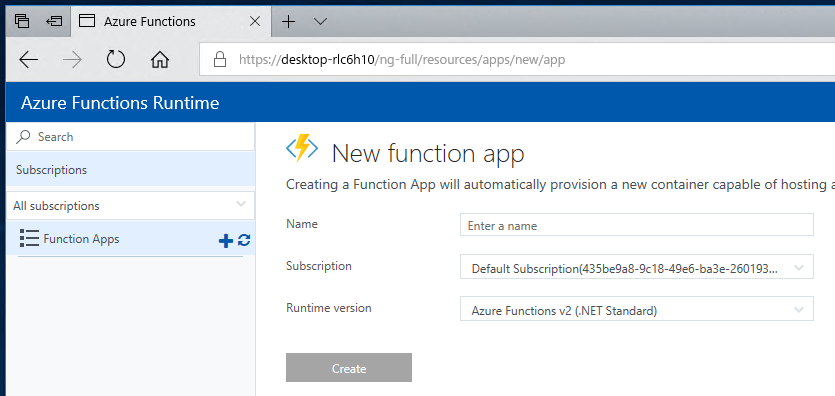
Task: Click the magnifier icon in Search
Action: click(23, 137)
